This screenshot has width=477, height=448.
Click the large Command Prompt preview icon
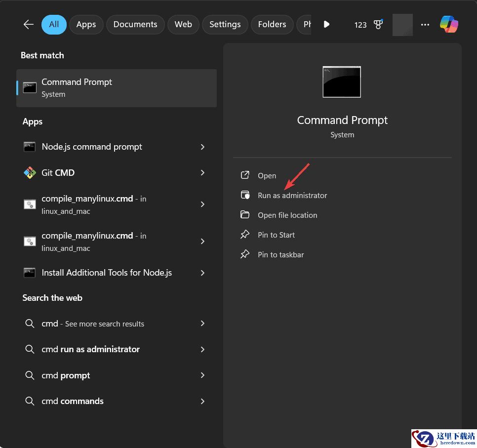[342, 82]
